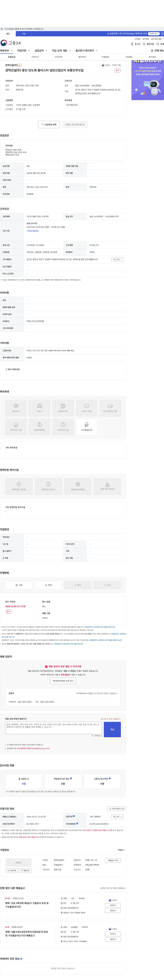The width and height of the screenshot is (164, 980).
Task: Expand the 출산휴가·육아휴직 navigation menu
Action: tap(86, 51)
